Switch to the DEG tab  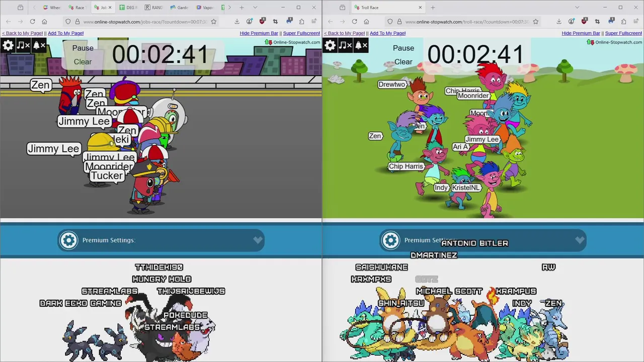(x=128, y=8)
